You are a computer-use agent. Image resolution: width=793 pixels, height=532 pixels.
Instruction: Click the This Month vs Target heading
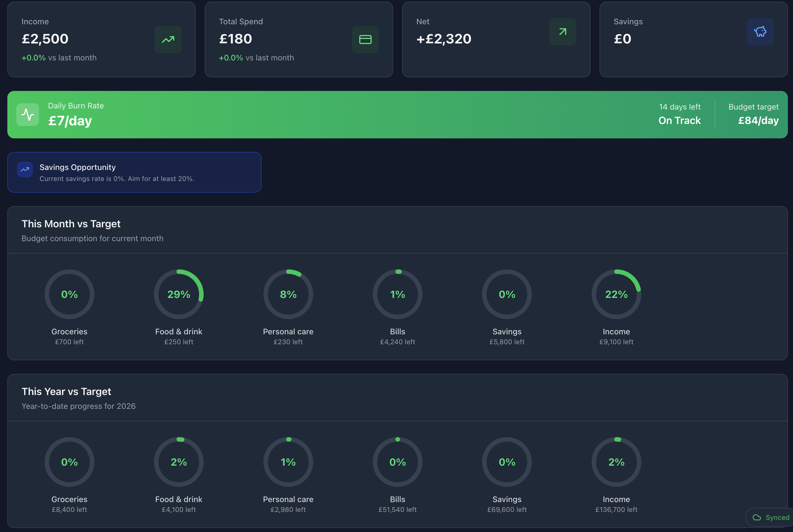(x=71, y=224)
